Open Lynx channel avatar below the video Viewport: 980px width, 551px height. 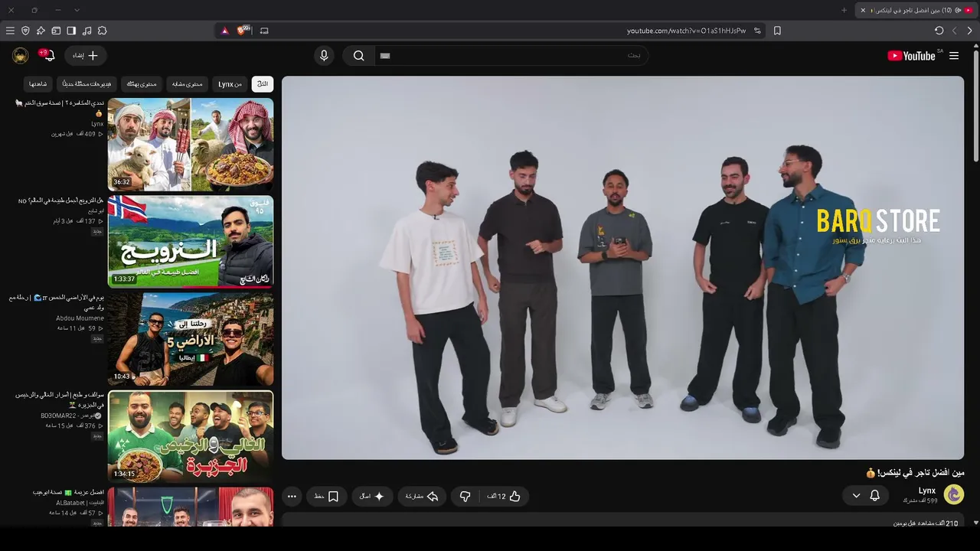tap(953, 494)
